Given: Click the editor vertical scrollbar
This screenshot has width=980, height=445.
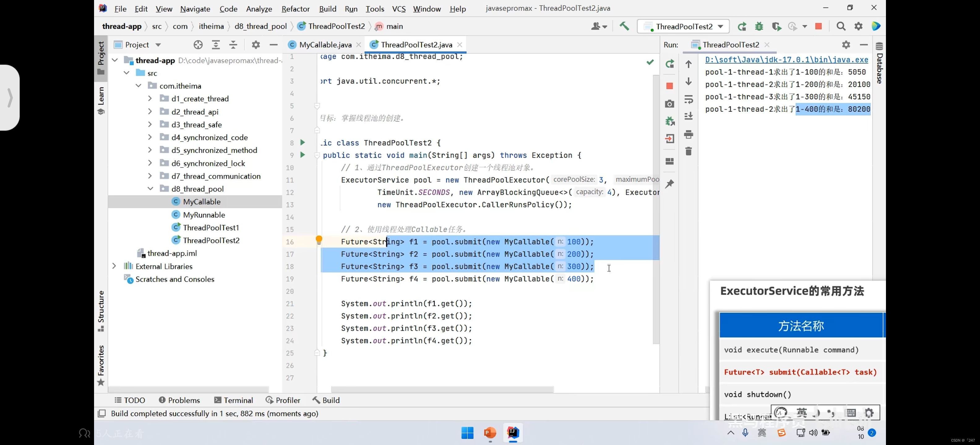Looking at the screenshot, I should pos(656,209).
